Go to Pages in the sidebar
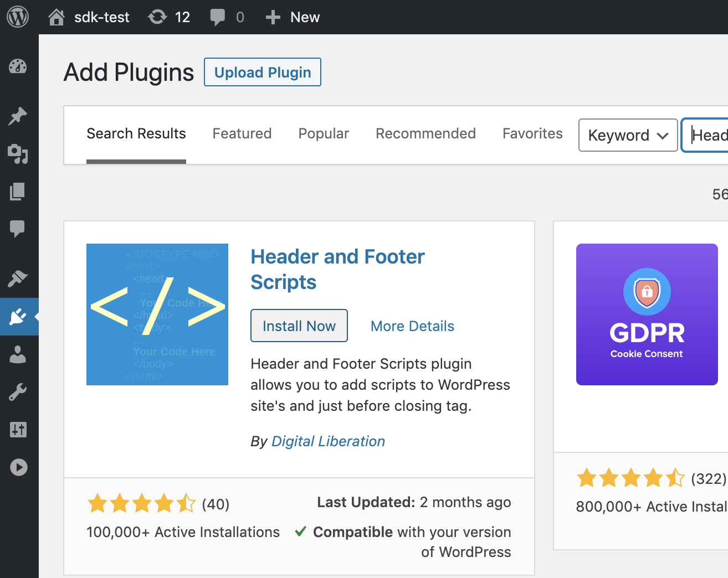The height and width of the screenshot is (578, 728). [x=18, y=192]
